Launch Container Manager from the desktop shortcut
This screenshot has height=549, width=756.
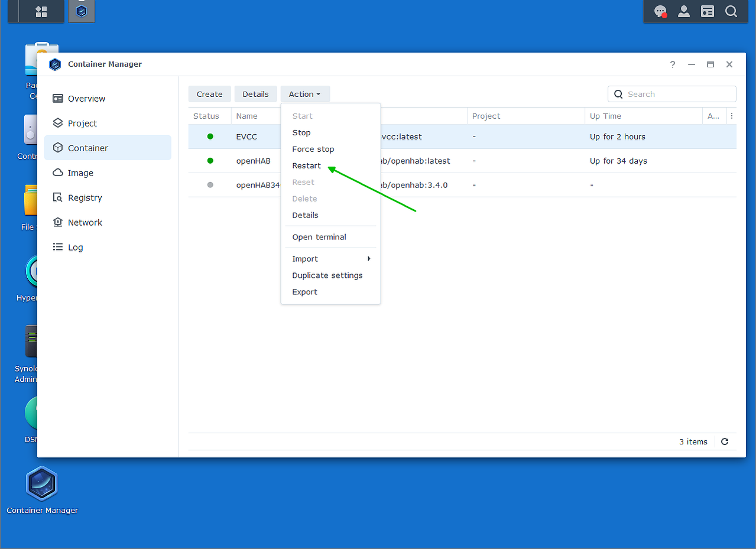[x=42, y=490]
